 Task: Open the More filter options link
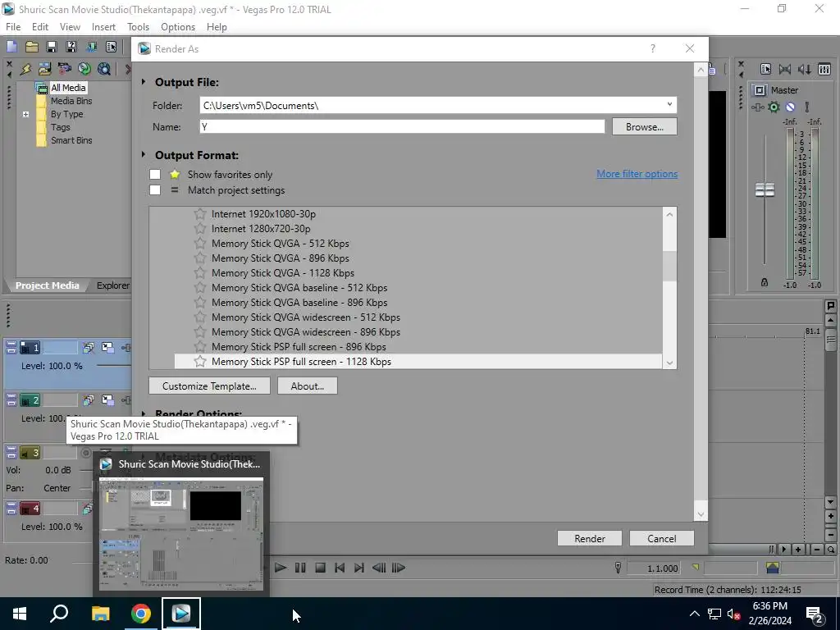(x=637, y=174)
